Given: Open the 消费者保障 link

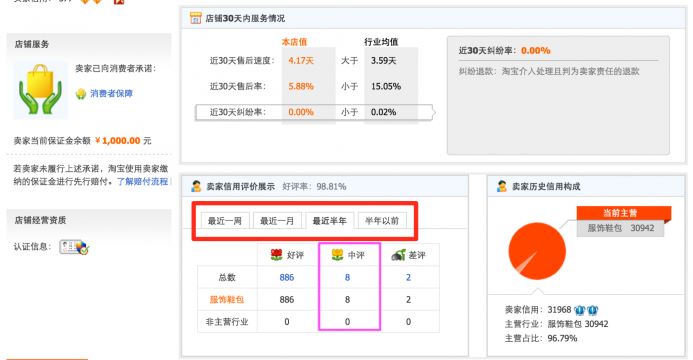Looking at the screenshot, I should pos(111,94).
